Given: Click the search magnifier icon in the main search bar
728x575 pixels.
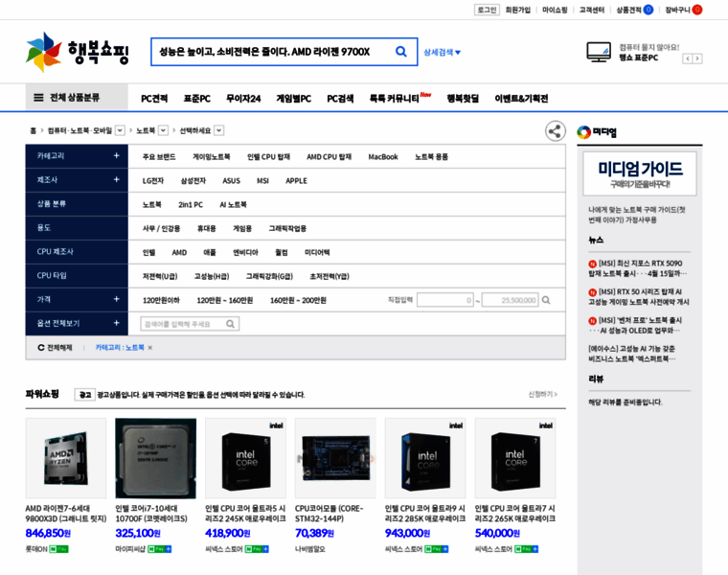Looking at the screenshot, I should pyautogui.click(x=401, y=52).
